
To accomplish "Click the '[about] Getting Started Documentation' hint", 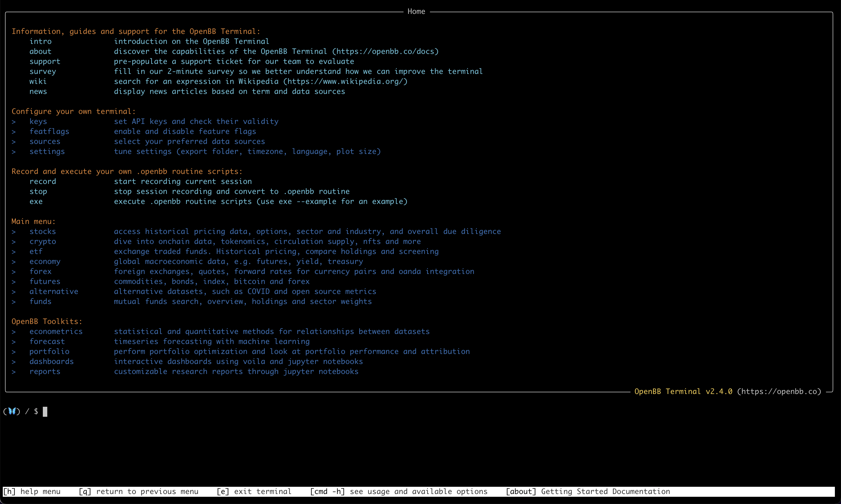I will coord(588,491).
